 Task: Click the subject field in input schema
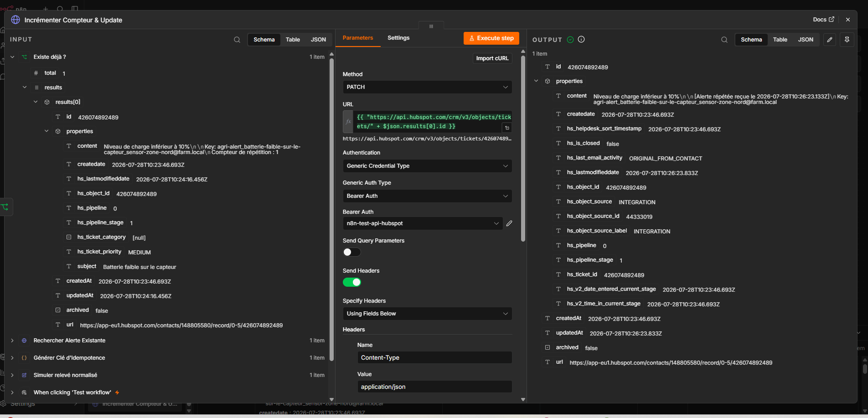87,266
